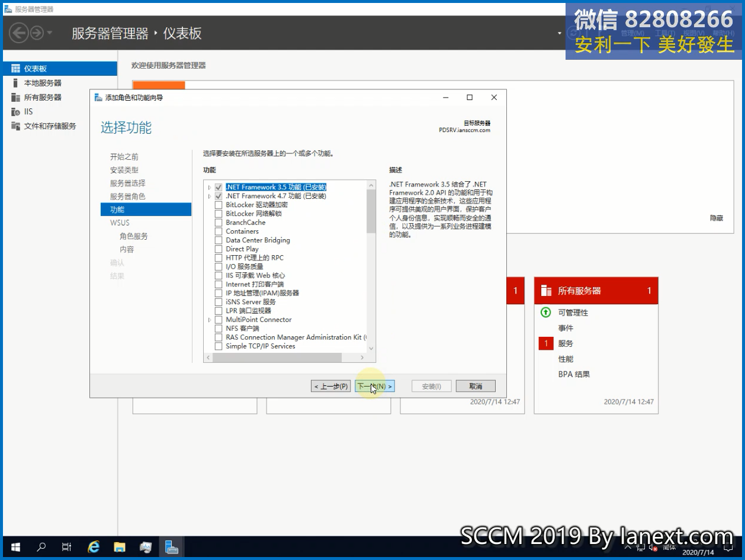745x560 pixels.
Task: Go to the 服务器角色 wizard step
Action: (127, 197)
